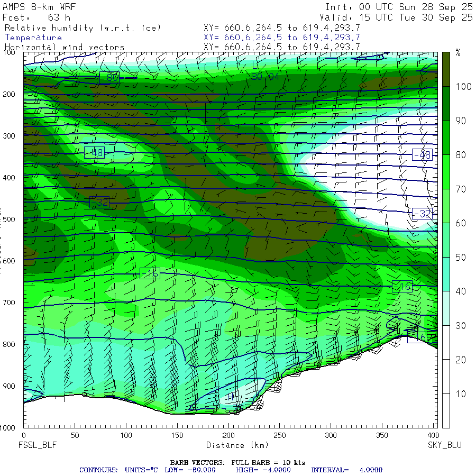Click the colorbar '100' value label
The image size is (476, 476).
463,87
